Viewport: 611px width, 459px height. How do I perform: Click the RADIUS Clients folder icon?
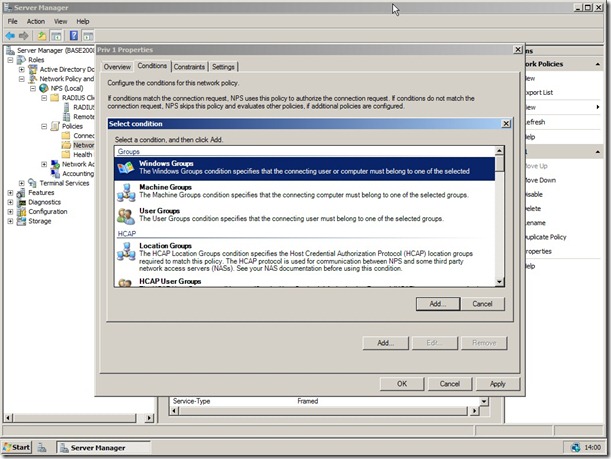click(55, 98)
